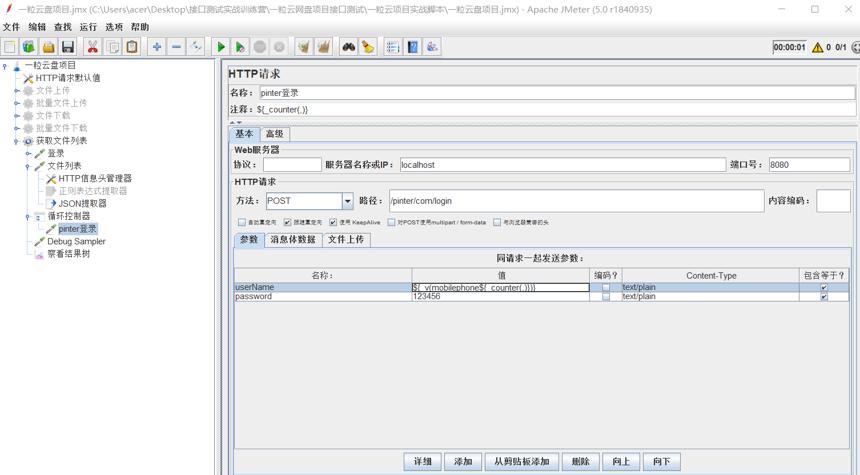Click the 添加 button below the parameters table

[463, 462]
